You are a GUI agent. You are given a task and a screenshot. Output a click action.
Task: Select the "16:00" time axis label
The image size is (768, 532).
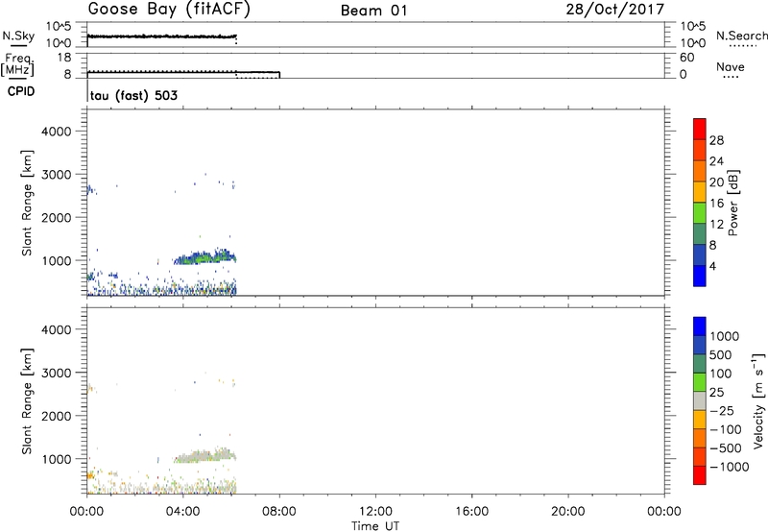tap(471, 512)
